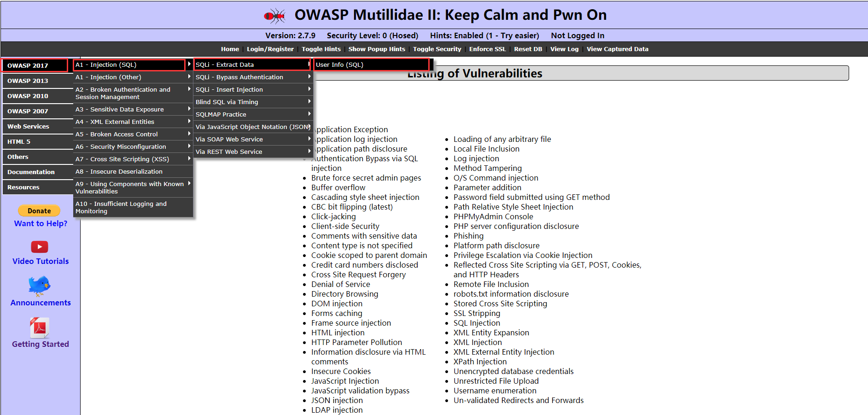Click 'Click-jacking' list item
The height and width of the screenshot is (415, 868).
[x=333, y=216]
